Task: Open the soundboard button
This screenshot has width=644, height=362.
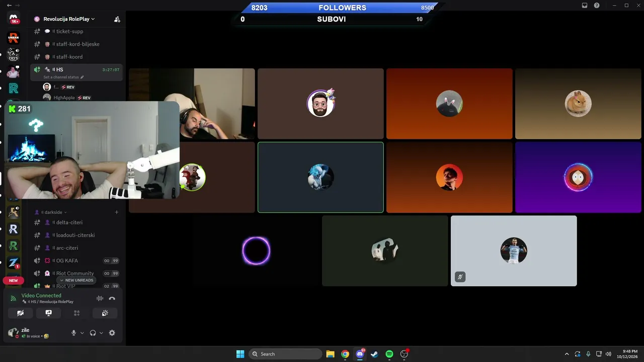Action: point(105,313)
